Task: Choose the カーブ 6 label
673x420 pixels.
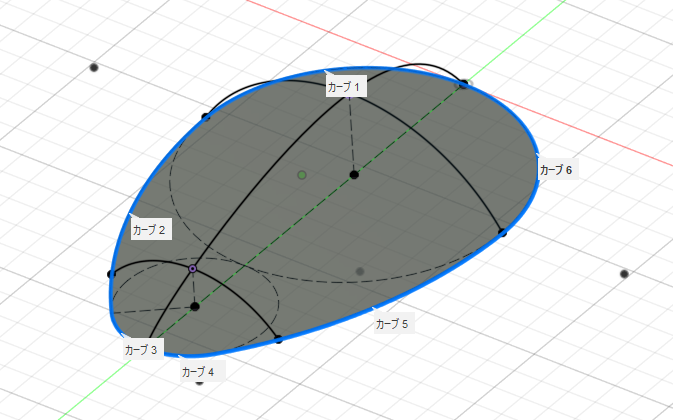Action: (x=556, y=170)
